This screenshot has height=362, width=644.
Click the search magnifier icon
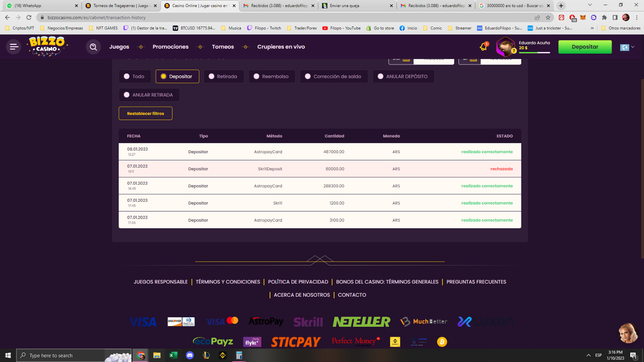(93, 47)
